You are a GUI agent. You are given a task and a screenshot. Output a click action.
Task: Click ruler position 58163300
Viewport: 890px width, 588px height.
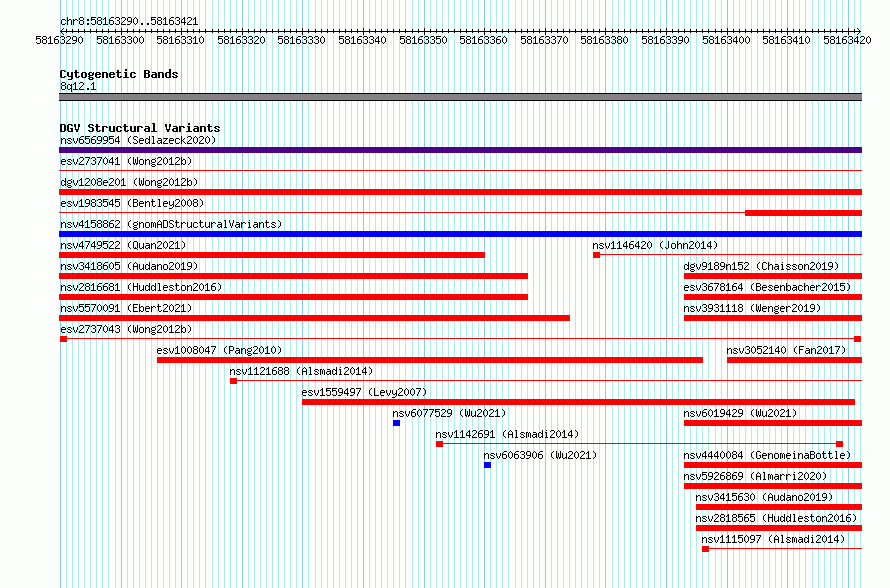(x=120, y=40)
